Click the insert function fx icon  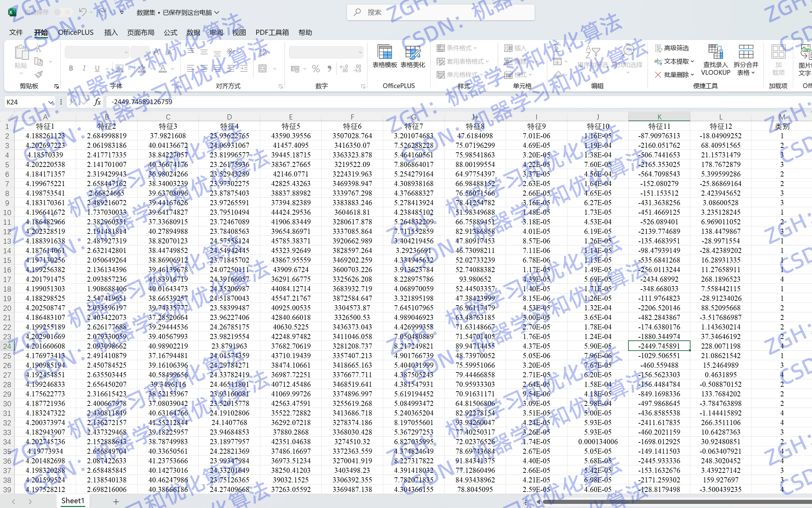pos(97,102)
